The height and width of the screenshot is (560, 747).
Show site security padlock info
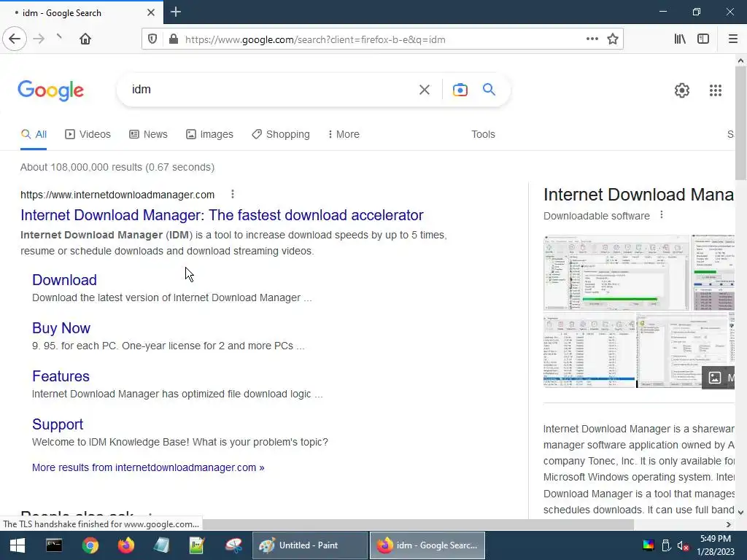tap(174, 39)
